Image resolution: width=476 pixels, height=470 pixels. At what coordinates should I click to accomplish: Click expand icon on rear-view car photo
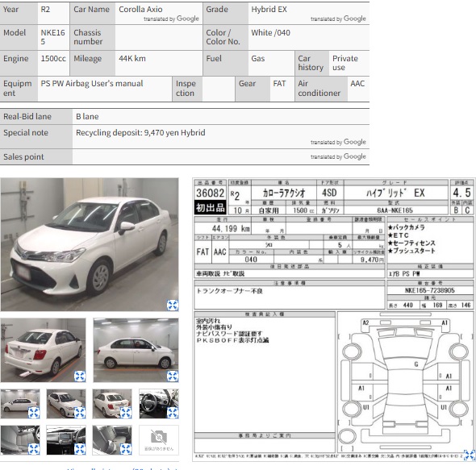pyautogui.click(x=80, y=376)
